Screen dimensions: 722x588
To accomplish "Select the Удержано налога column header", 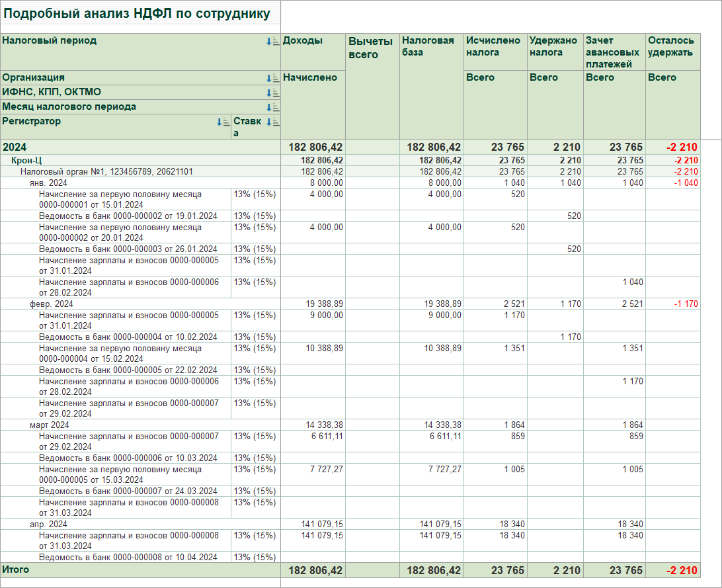I will point(555,52).
